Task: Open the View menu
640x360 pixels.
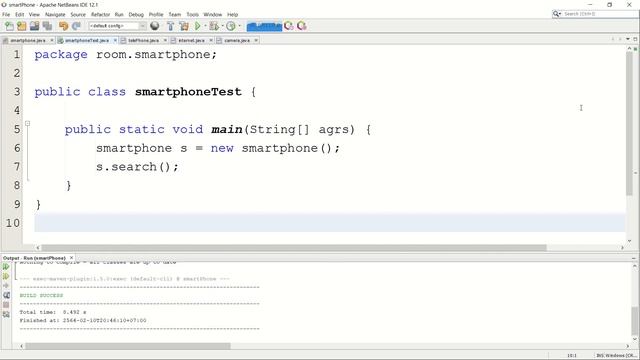Action: (34, 14)
